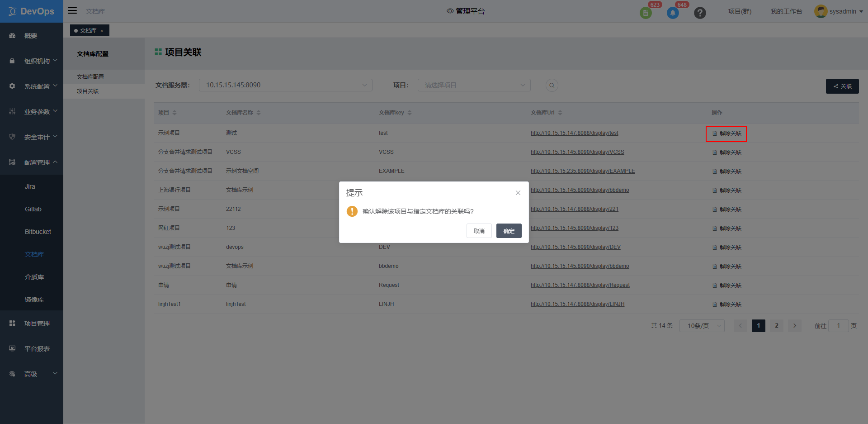Confirm with the 确定 button
The image size is (868, 424).
coord(509,231)
